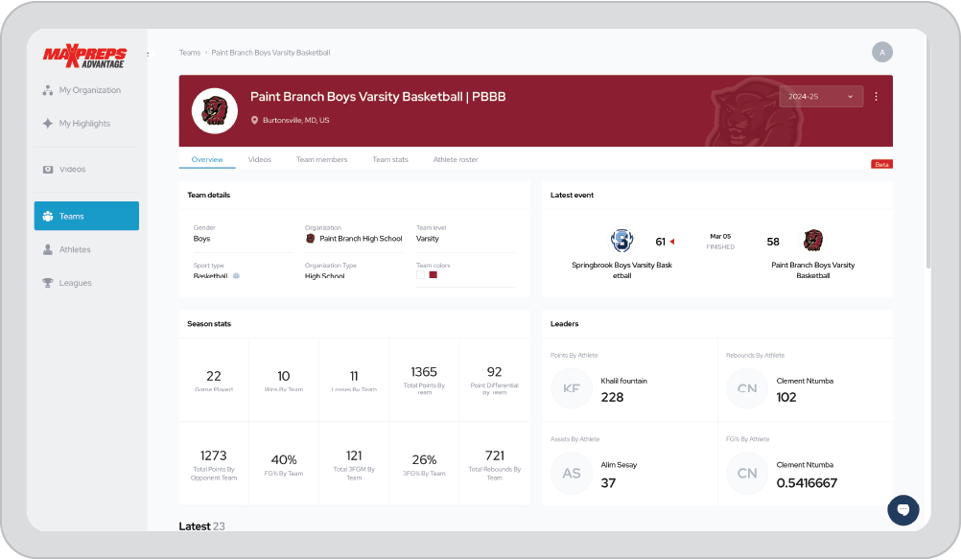Screen dimensions: 961x560
Task: Open the Athlete roster tab
Action: (456, 159)
